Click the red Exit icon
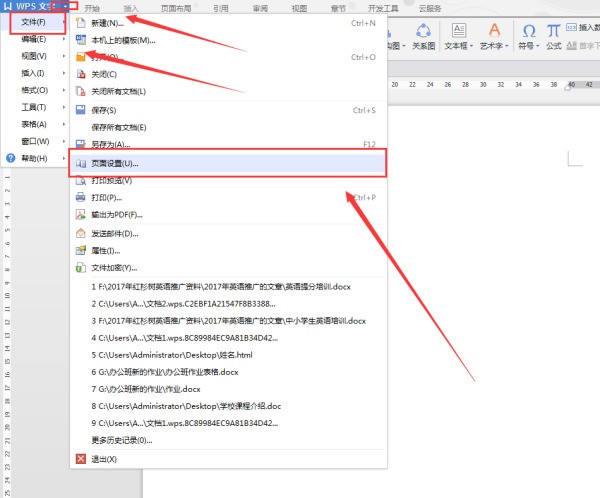This screenshot has height=498, width=600. (81, 459)
